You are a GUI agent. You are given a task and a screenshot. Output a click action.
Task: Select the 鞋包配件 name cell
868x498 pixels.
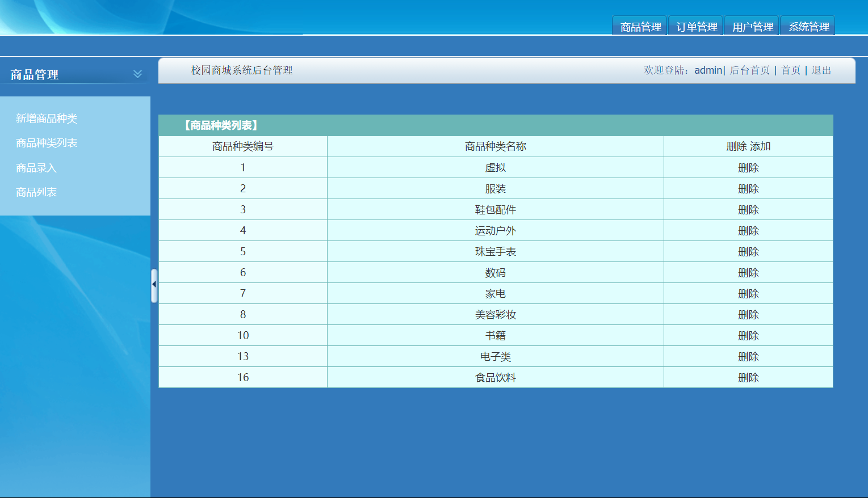[x=496, y=210]
